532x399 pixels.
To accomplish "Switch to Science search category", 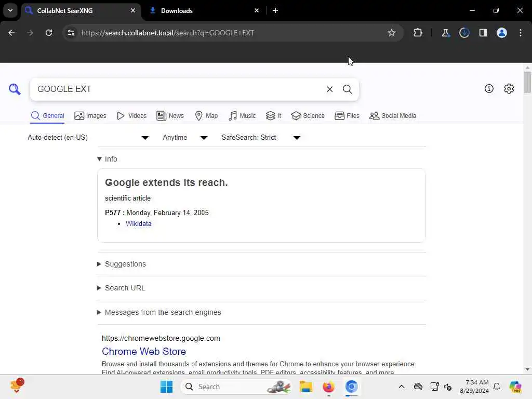I will 308,116.
